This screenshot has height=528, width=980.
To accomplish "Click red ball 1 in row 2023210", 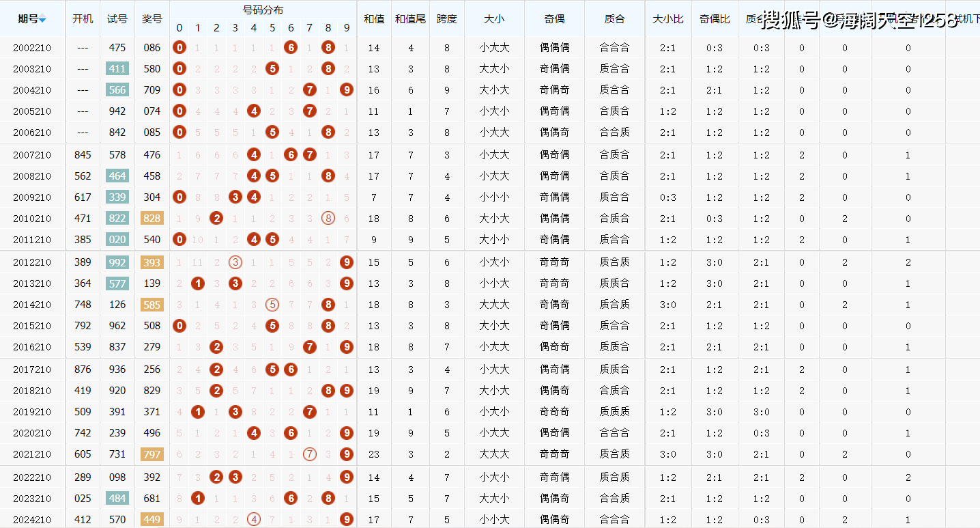I will tap(198, 499).
